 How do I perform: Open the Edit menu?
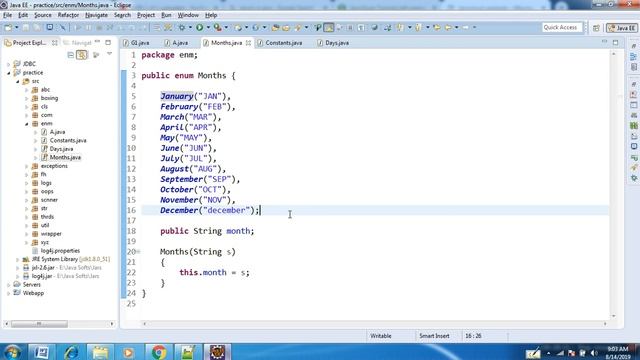(23, 15)
